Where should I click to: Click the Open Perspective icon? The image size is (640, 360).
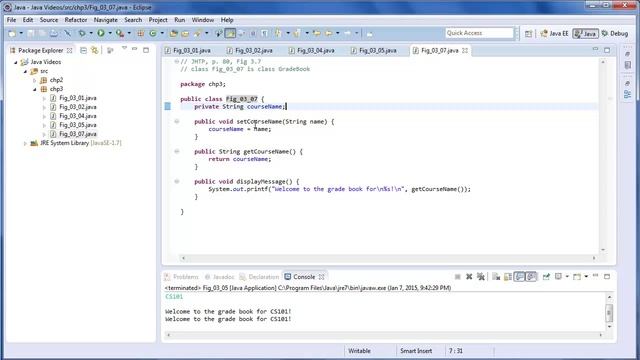[x=529, y=33]
